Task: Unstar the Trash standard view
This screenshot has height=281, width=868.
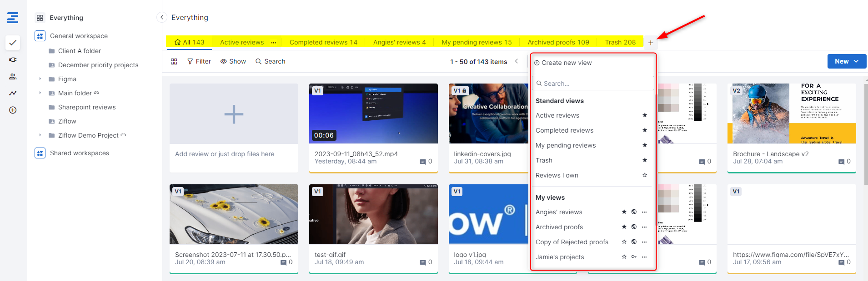Action: click(x=644, y=160)
